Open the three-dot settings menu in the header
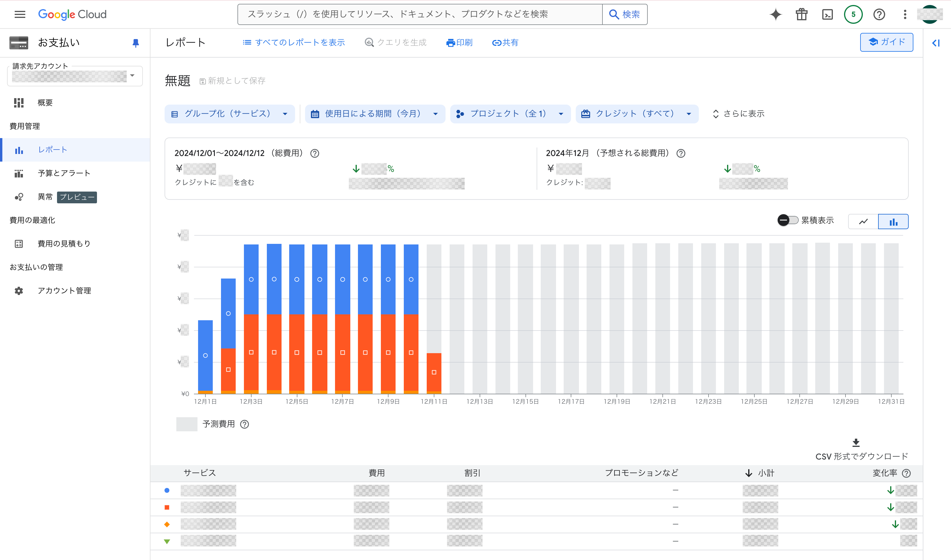The image size is (951, 560). (x=905, y=14)
